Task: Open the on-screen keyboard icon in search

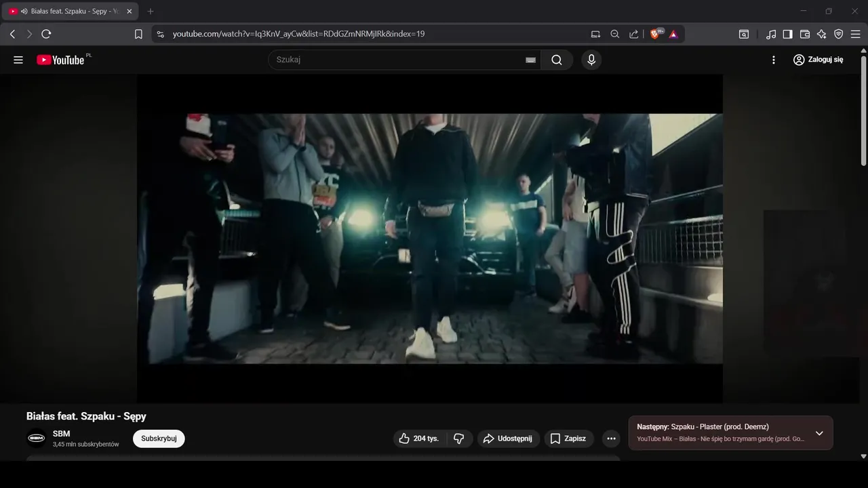Action: [530, 60]
